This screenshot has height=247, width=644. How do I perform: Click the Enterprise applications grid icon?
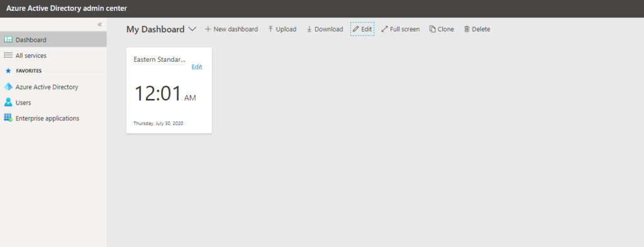pyautogui.click(x=8, y=118)
